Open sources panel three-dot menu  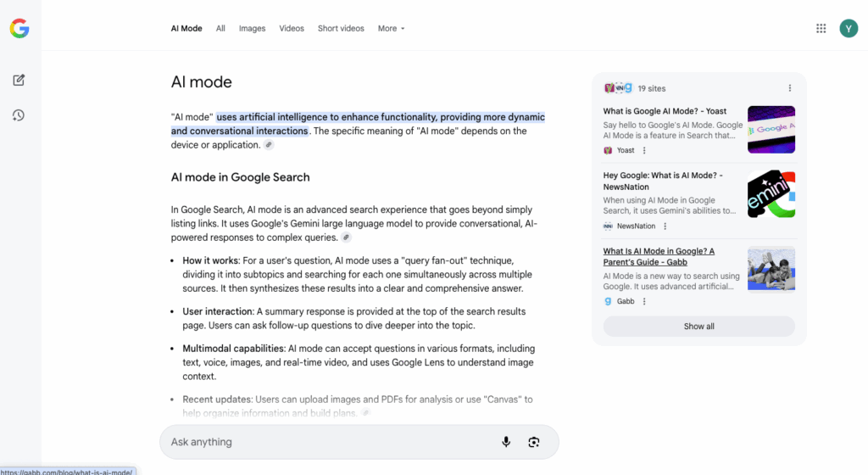click(789, 88)
